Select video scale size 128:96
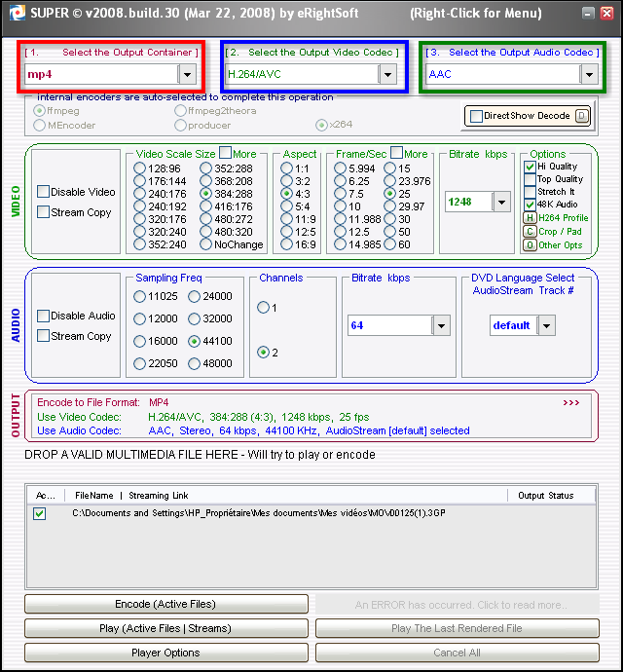623x672 pixels. coord(139,168)
